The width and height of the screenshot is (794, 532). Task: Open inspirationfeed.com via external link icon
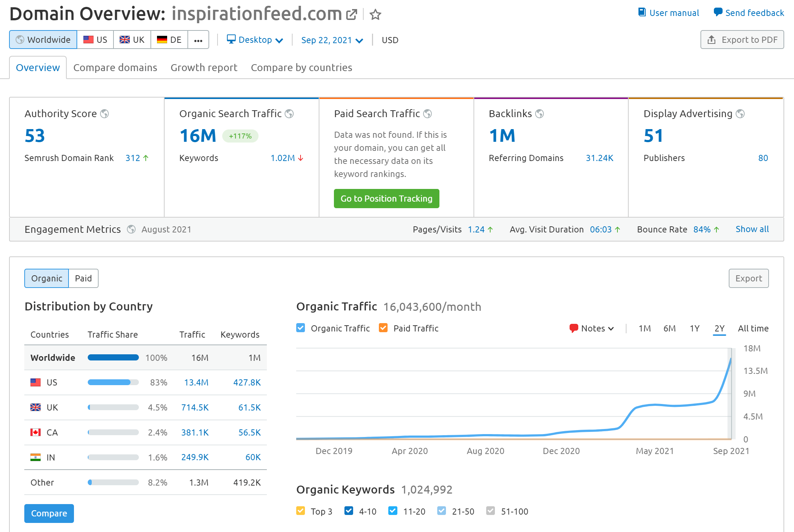click(x=351, y=15)
